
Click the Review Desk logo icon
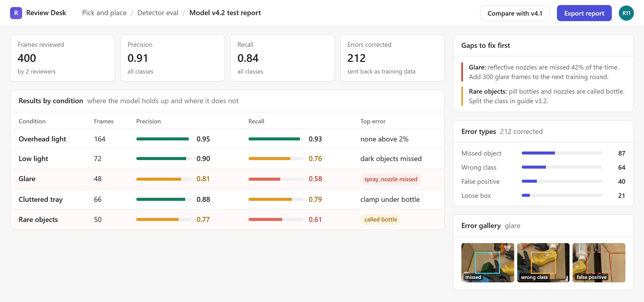pos(16,13)
